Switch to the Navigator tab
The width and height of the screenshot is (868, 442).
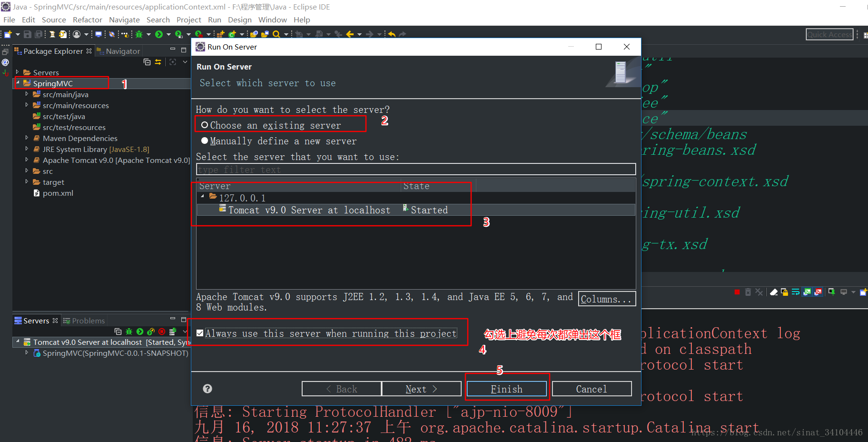coord(119,51)
